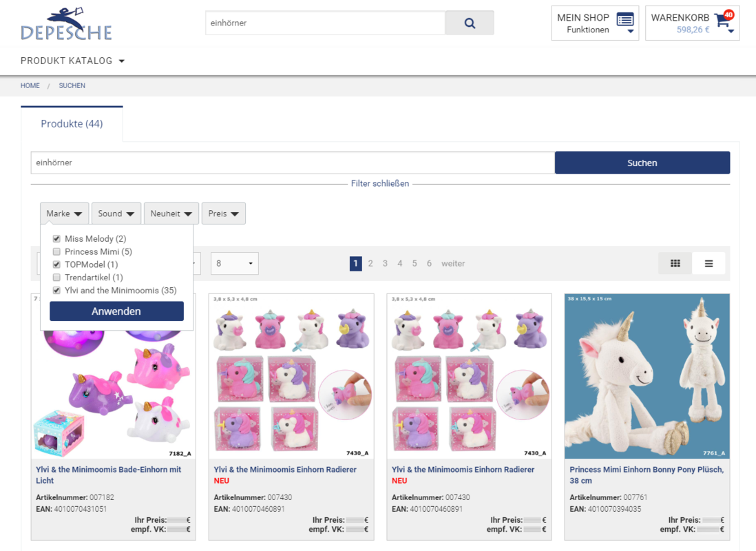Click the Filter schließen link

tap(380, 183)
